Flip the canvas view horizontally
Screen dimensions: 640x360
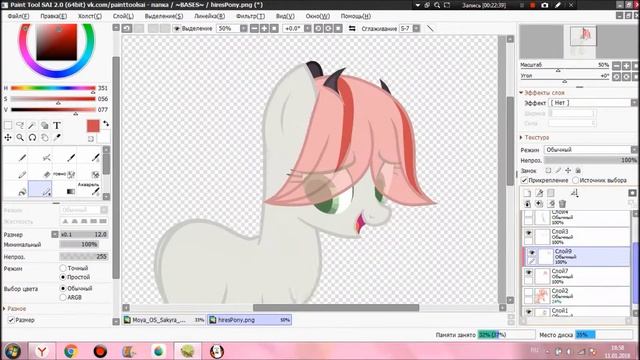[352, 28]
